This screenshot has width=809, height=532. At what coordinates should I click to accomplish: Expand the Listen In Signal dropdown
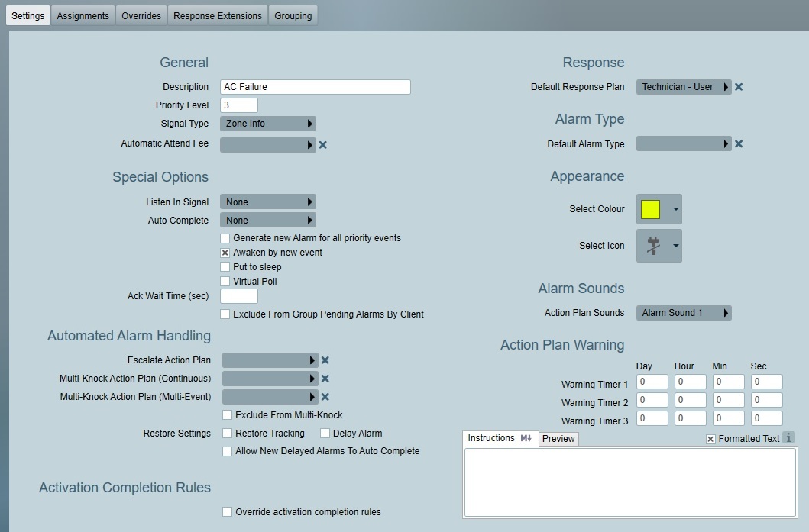point(268,202)
